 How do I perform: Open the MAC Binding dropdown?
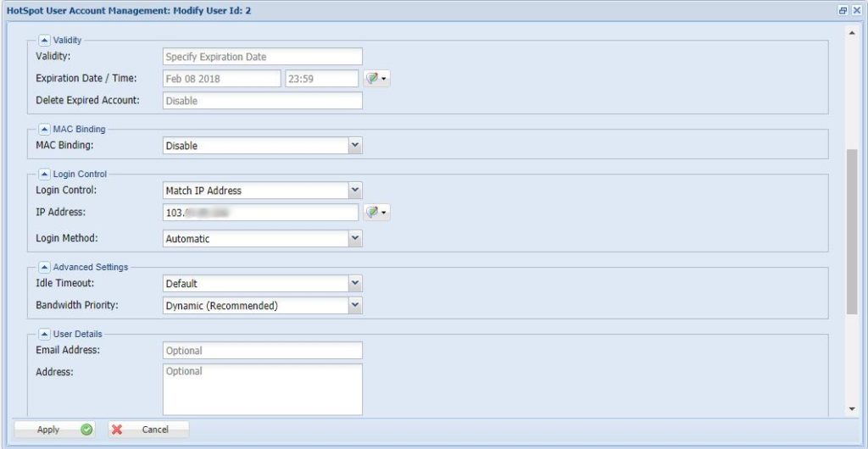[355, 146]
